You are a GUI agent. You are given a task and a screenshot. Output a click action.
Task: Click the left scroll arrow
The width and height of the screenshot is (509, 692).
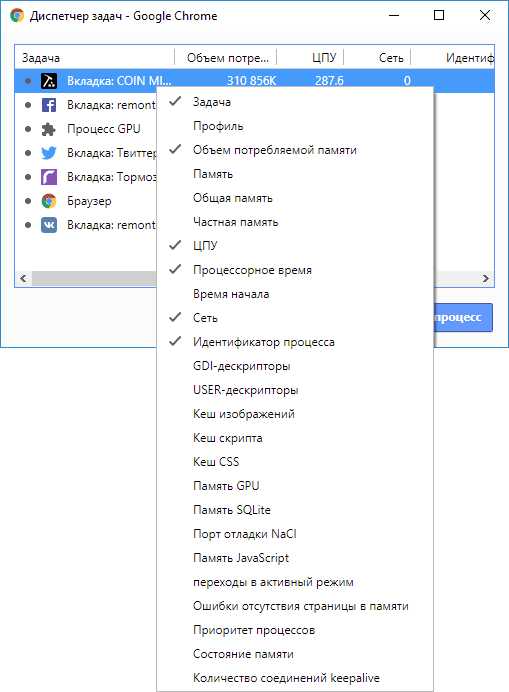pos(23,278)
